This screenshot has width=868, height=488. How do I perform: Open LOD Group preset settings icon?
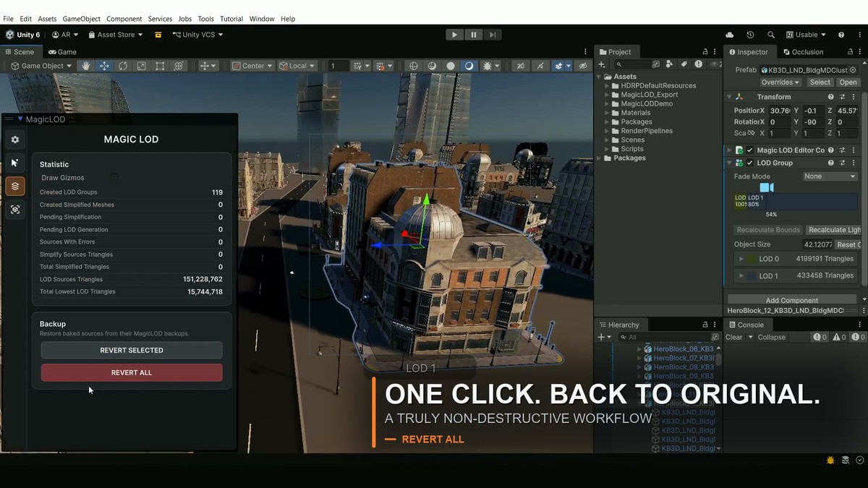tap(842, 163)
